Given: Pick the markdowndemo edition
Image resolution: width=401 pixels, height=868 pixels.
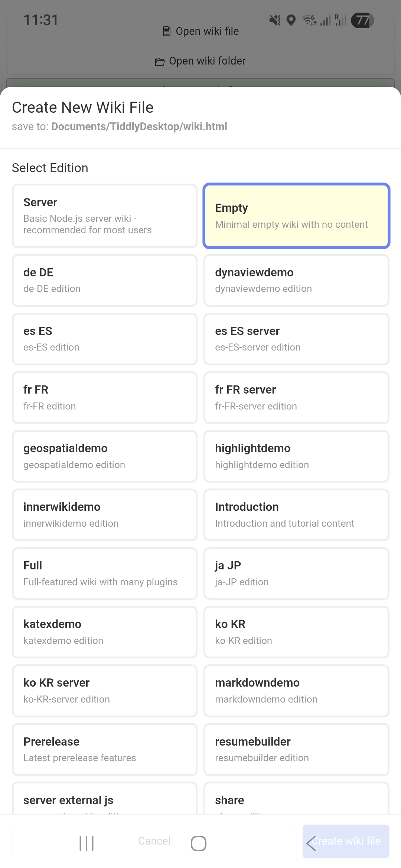Looking at the screenshot, I should pos(296,690).
